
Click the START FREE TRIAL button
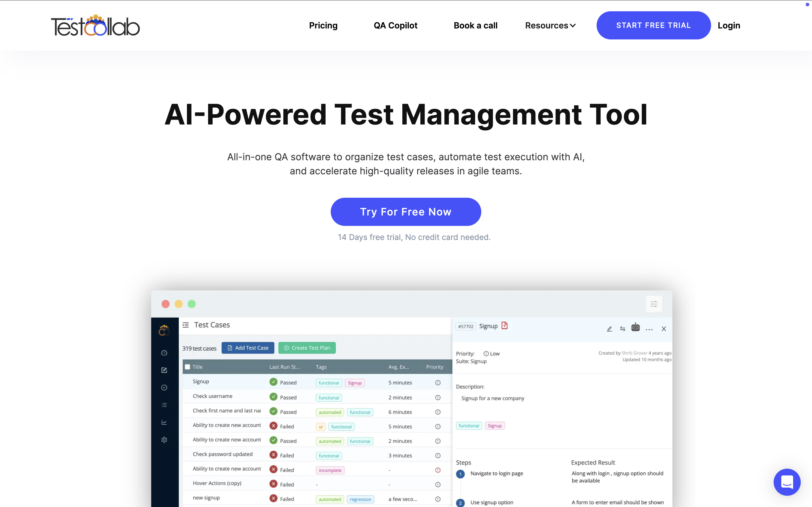[653, 25]
